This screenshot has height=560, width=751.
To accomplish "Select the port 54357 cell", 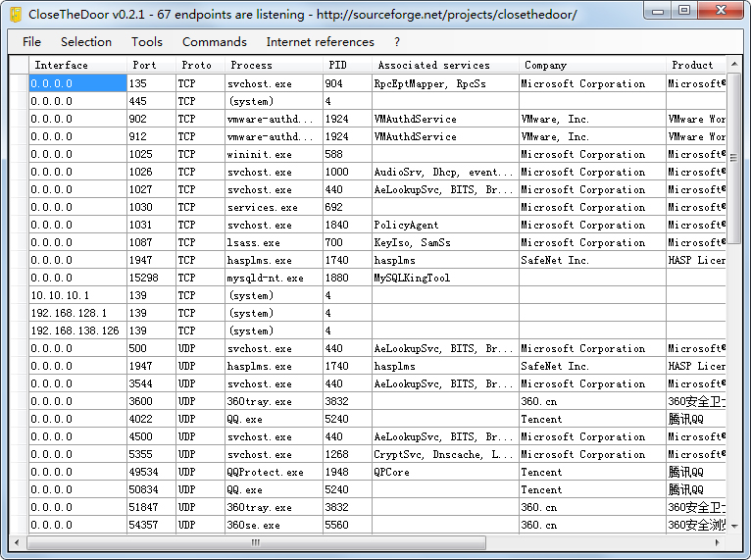I will tap(151, 525).
